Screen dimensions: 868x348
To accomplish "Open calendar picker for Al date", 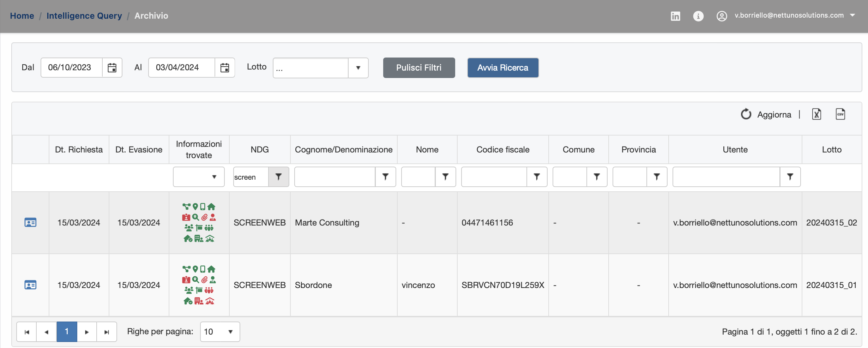I will 224,67.
